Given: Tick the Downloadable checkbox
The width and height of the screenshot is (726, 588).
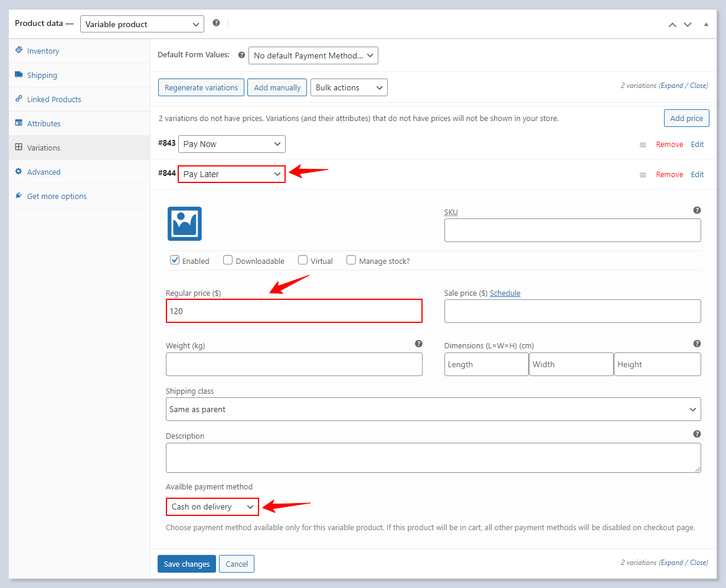Looking at the screenshot, I should (228, 260).
